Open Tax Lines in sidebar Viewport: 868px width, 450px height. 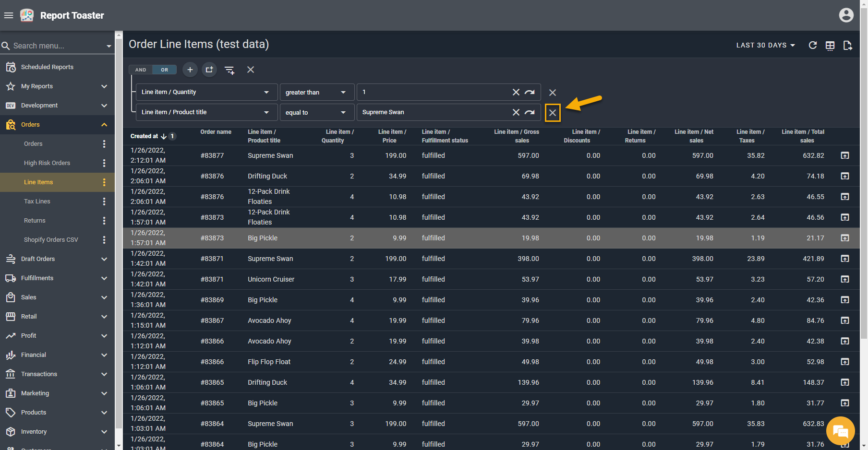pyautogui.click(x=37, y=201)
